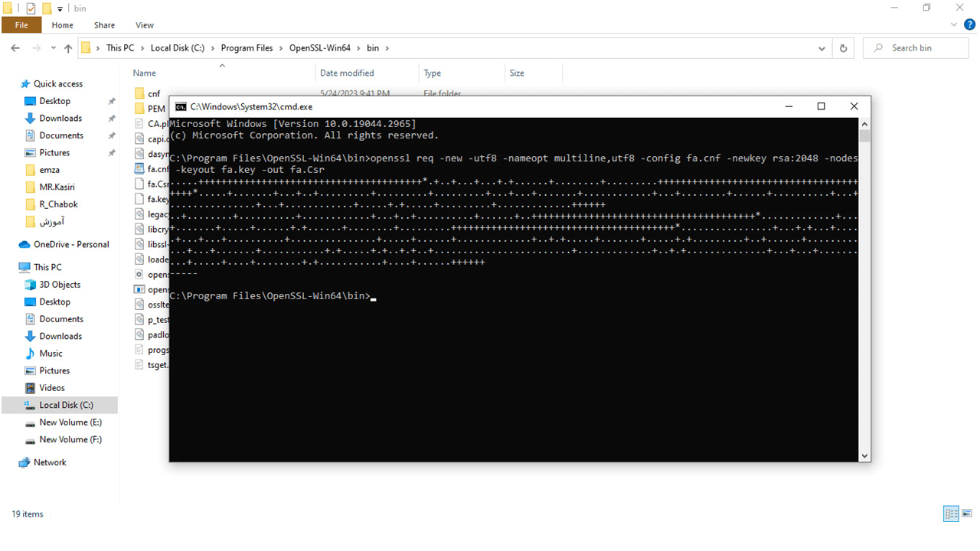Click OpenSSL-Win64 in the address breadcrumb

pyautogui.click(x=319, y=48)
